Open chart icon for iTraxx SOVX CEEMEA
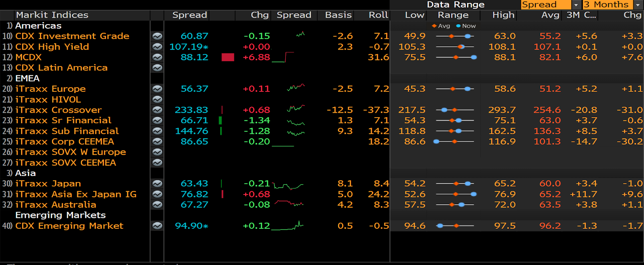Viewport: 644px width, 265px height. coord(157,162)
